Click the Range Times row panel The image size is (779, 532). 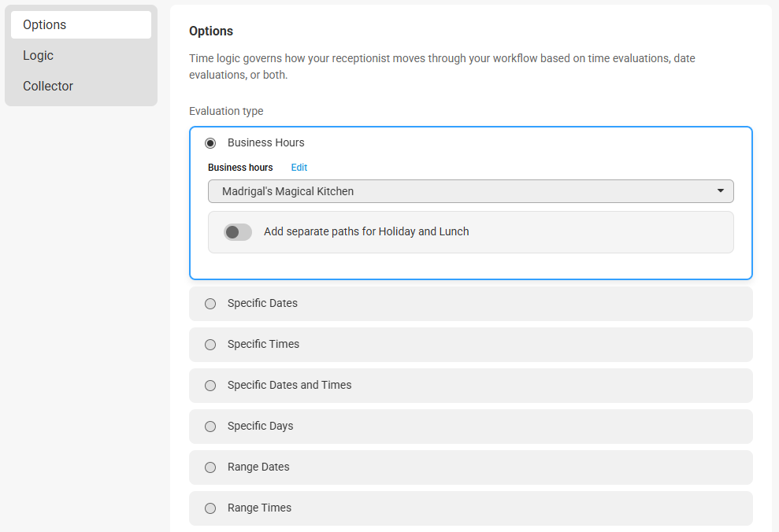pos(470,508)
